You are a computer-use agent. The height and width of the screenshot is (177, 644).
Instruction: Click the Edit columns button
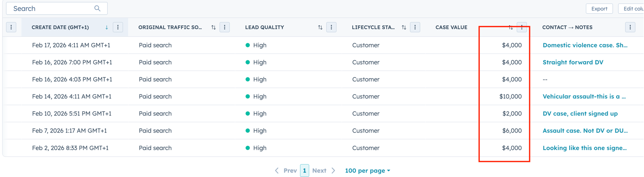click(632, 9)
